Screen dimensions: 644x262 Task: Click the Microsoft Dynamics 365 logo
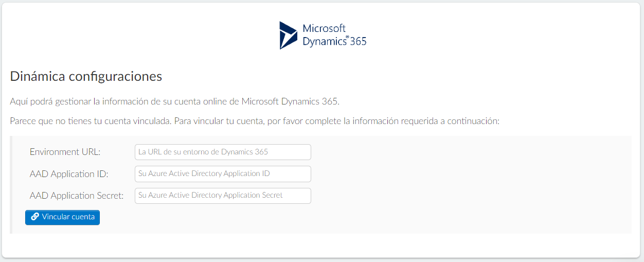click(323, 35)
